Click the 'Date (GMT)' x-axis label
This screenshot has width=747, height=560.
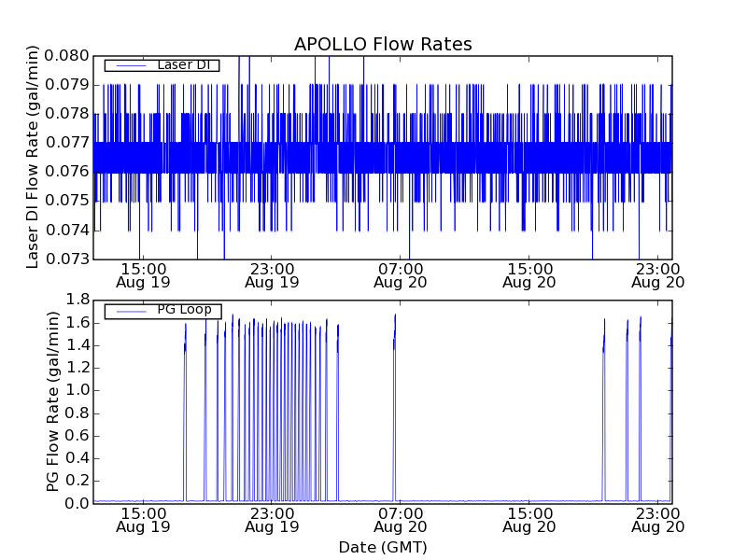383,547
